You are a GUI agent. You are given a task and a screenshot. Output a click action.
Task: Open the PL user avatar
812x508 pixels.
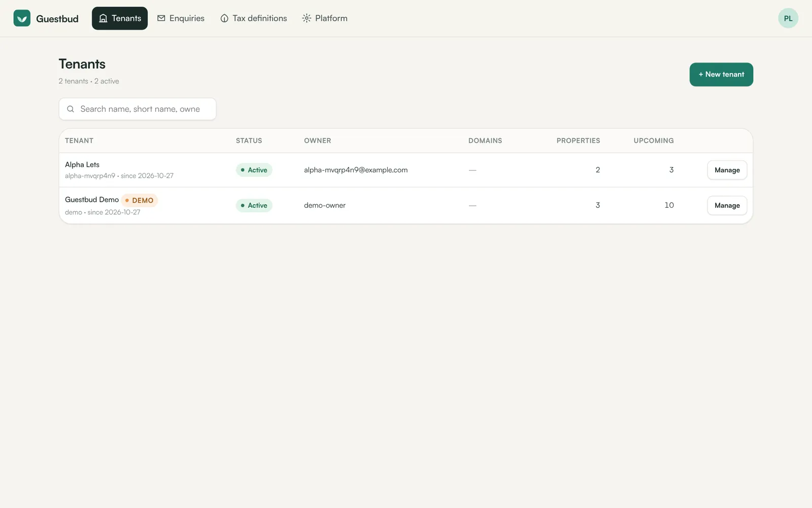click(x=788, y=18)
